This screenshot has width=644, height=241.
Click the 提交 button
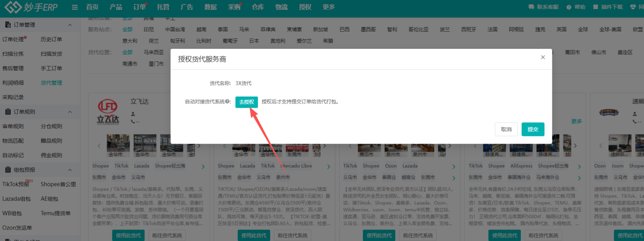point(533,129)
